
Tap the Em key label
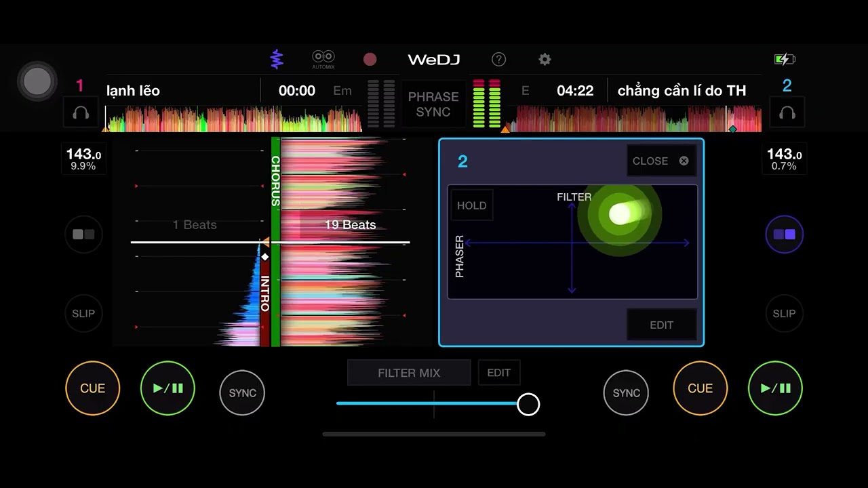coord(342,91)
